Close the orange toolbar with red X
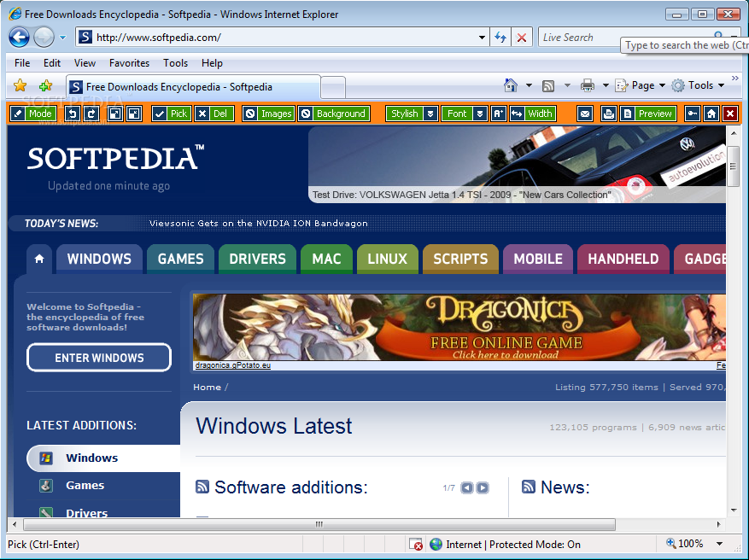749x560 pixels. 730,114
